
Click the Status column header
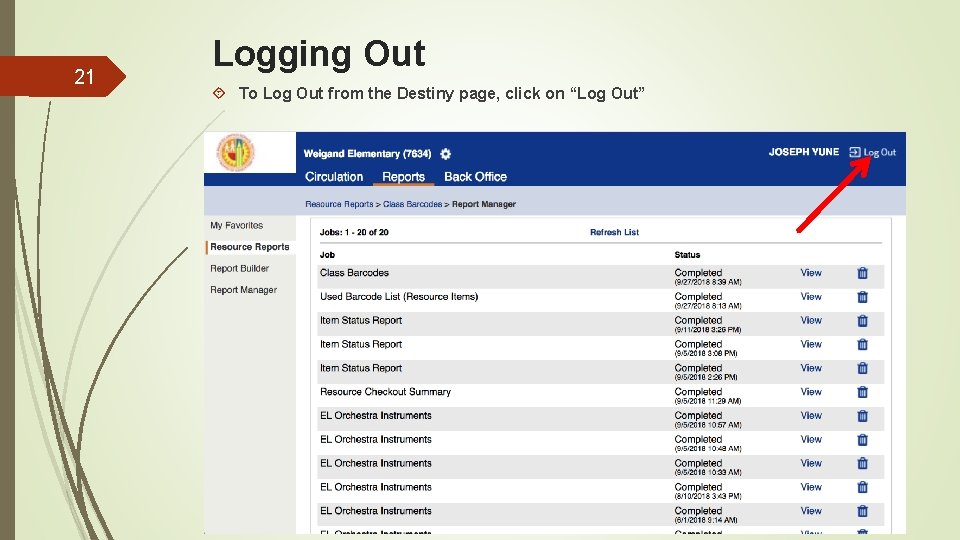pyautogui.click(x=687, y=255)
